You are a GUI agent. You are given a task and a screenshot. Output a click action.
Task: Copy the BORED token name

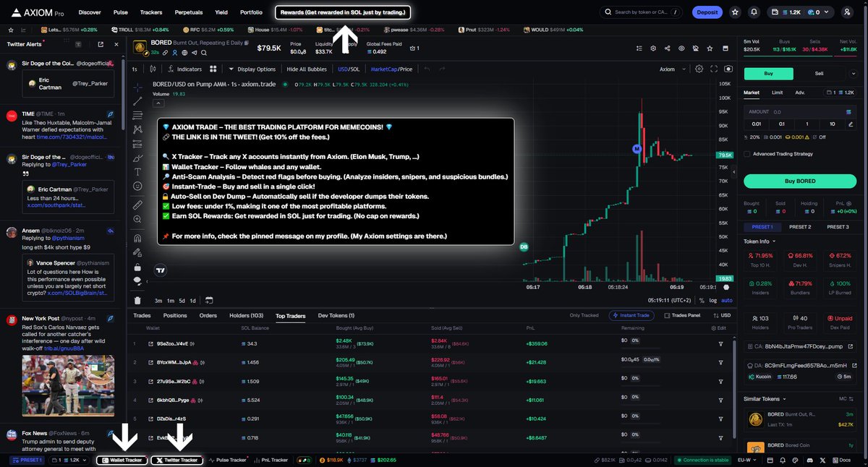click(x=247, y=44)
